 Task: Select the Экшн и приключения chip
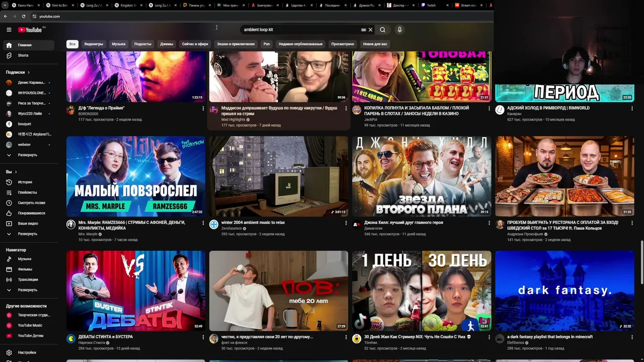[236, 44]
